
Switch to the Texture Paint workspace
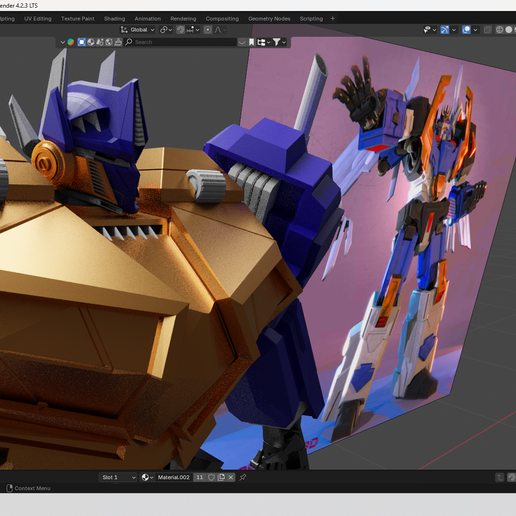point(78,19)
